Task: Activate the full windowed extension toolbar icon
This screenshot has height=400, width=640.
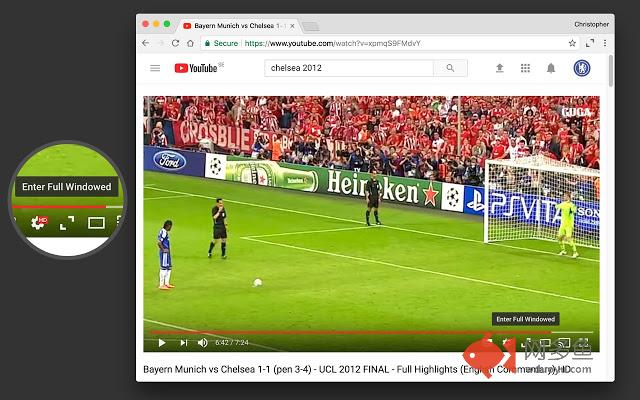Action: coord(590,43)
